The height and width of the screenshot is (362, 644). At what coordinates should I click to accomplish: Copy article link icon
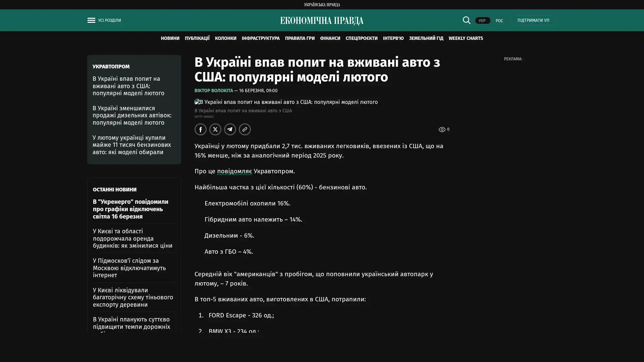[x=245, y=129]
